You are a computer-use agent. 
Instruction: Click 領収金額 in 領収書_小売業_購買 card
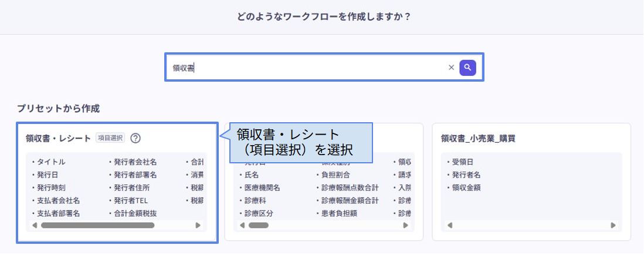pyautogui.click(x=467, y=187)
